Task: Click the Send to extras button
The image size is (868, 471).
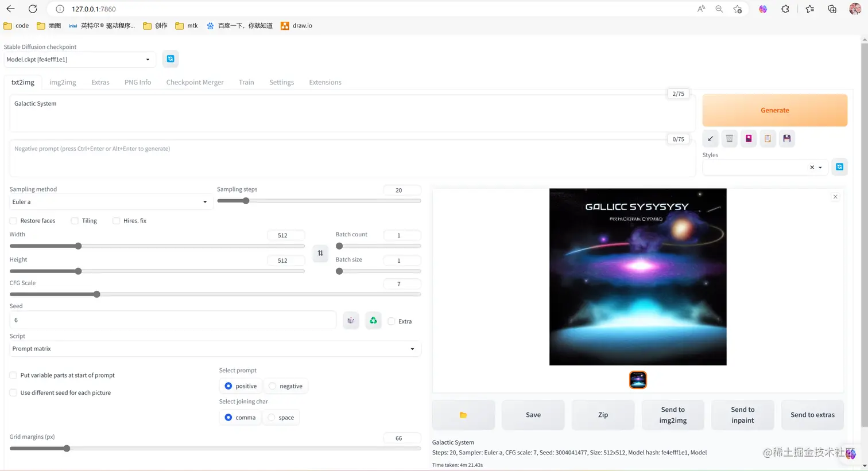Action: [x=812, y=415]
